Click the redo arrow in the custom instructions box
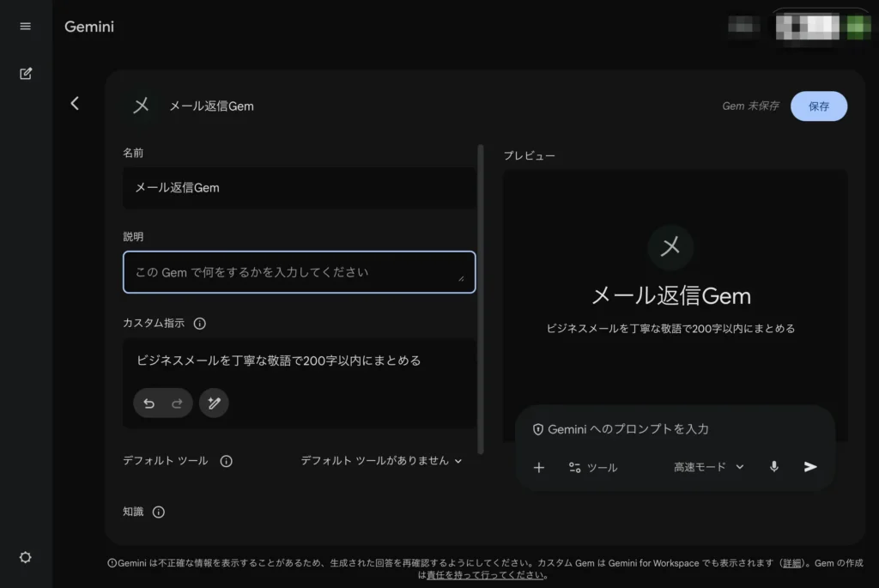Screen dimensions: 879x588 tap(177, 403)
